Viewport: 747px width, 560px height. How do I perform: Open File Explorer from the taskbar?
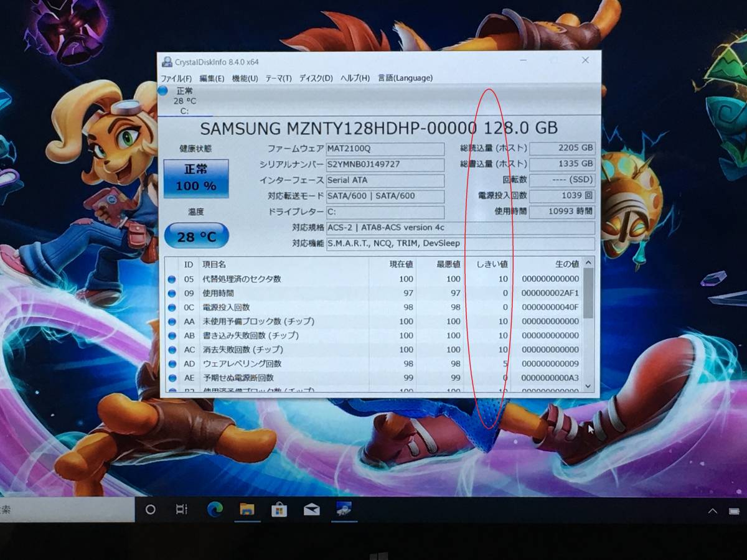tap(247, 510)
